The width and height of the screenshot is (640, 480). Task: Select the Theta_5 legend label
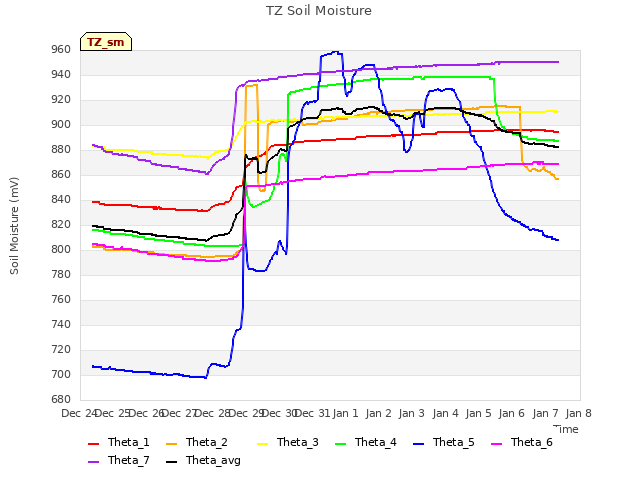pos(453,442)
